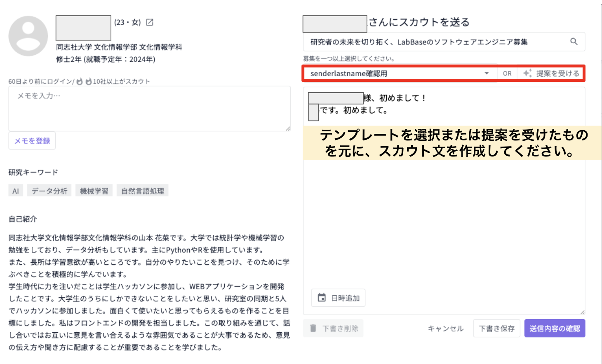Click the 送信内容の確認 button
Image resolution: width=602 pixels, height=364 pixels.
(x=555, y=328)
